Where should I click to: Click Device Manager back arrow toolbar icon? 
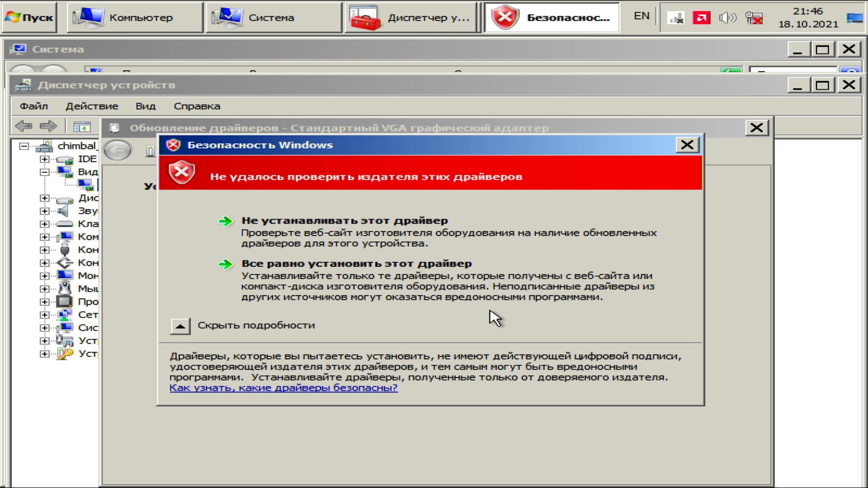(24, 126)
